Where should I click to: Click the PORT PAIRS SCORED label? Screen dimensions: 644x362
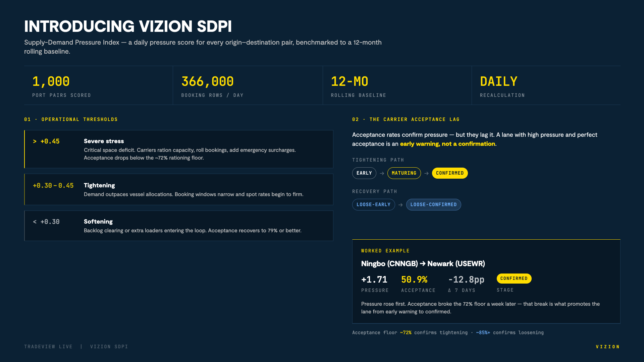coord(62,95)
